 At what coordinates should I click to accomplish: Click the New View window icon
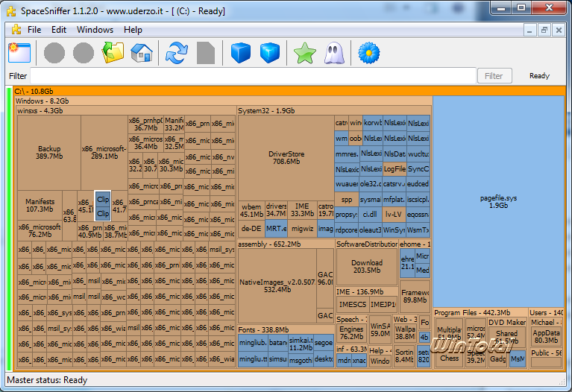click(x=18, y=53)
